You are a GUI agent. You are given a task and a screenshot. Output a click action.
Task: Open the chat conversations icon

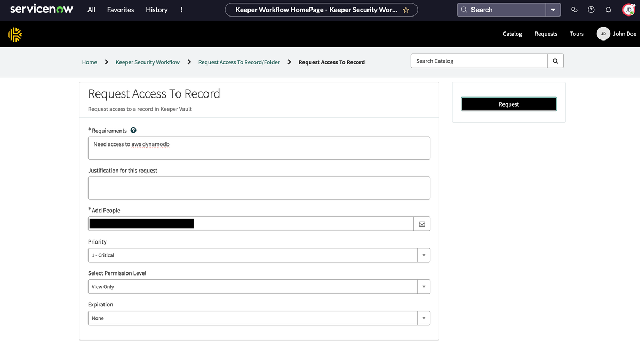tap(574, 10)
